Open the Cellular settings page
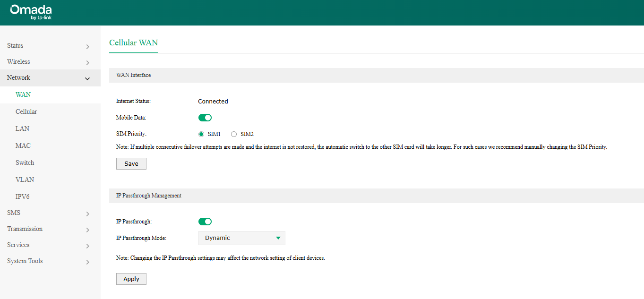The image size is (644, 299). 26,111
